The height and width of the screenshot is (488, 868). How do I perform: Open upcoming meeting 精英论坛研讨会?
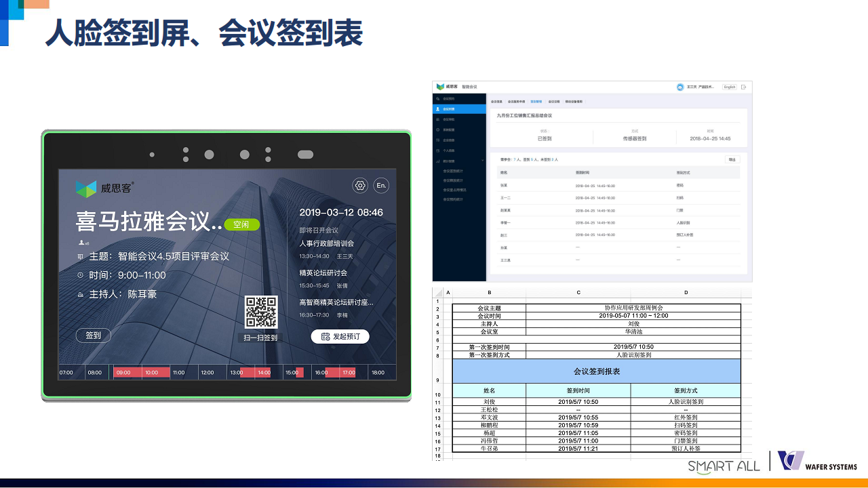click(323, 272)
